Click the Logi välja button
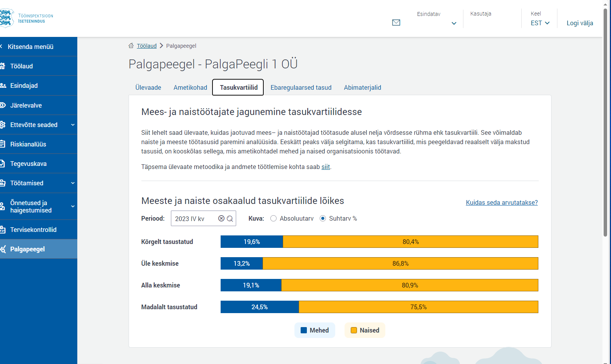Screen dimensions: 611x364 pos(580,23)
